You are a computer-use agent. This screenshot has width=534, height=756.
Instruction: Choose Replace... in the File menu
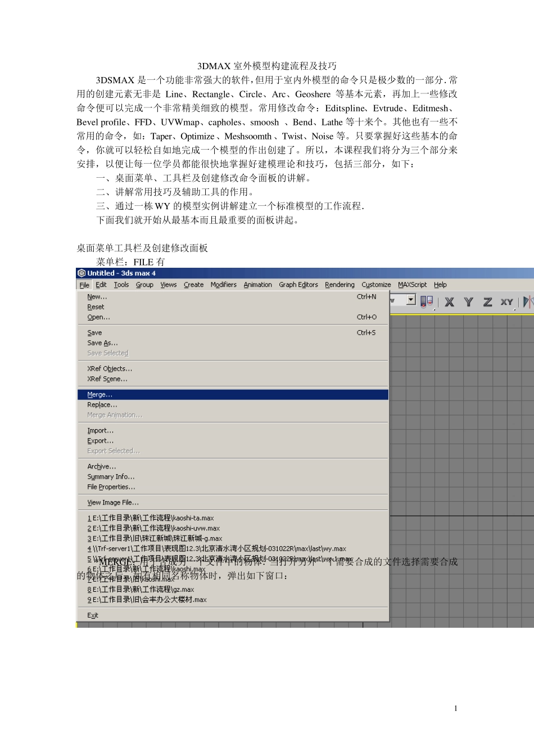pos(233,405)
